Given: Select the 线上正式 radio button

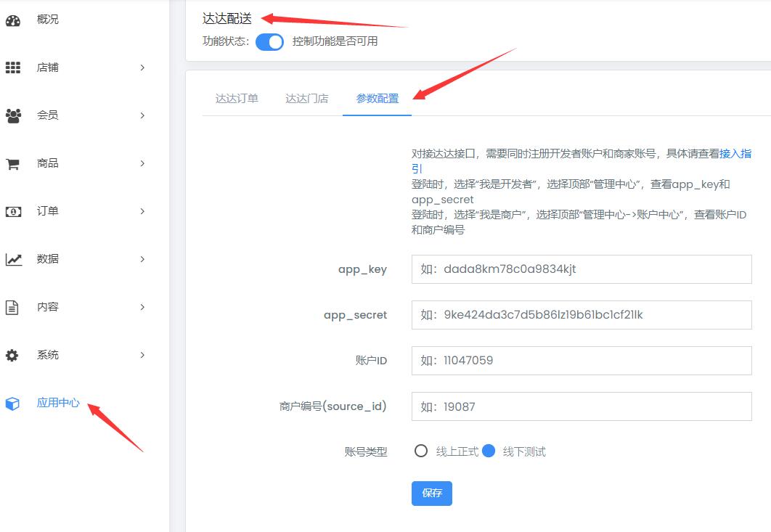Looking at the screenshot, I should click(421, 451).
